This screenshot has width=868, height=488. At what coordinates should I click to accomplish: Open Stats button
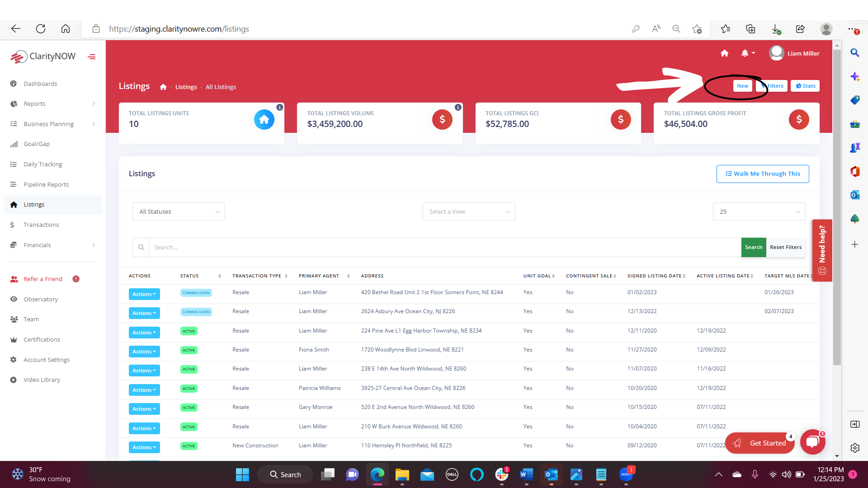(805, 86)
